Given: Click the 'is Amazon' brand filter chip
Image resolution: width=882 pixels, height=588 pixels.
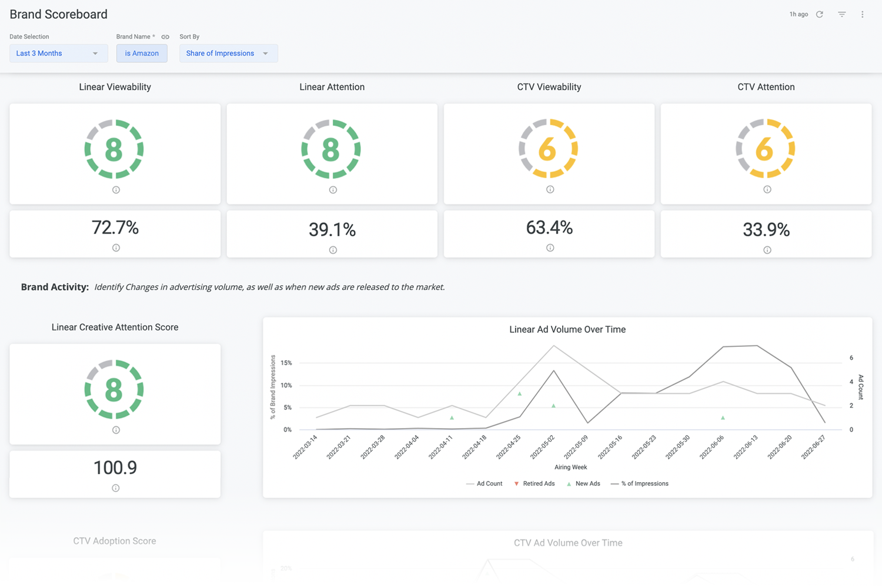Looking at the screenshot, I should coord(142,54).
